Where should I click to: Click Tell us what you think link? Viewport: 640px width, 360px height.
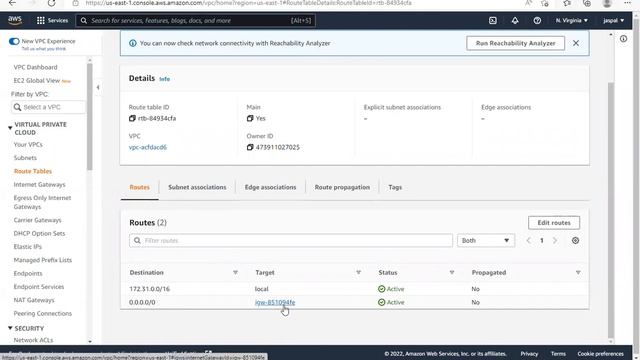pyautogui.click(x=44, y=49)
